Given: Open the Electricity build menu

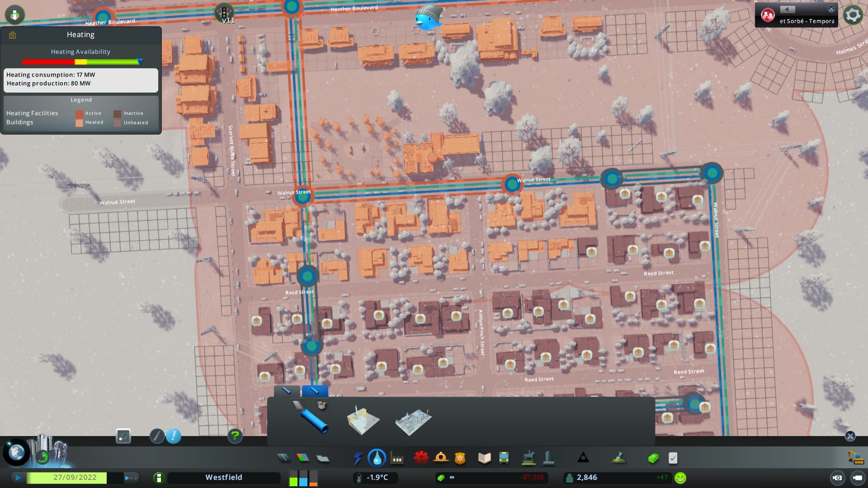Looking at the screenshot, I should click(358, 458).
